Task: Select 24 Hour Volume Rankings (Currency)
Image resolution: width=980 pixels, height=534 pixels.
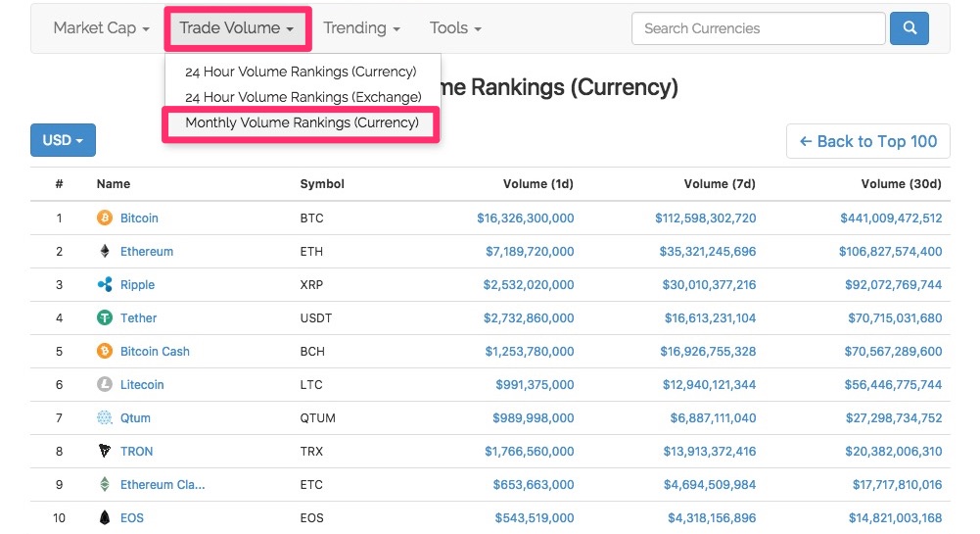Action: pos(301,72)
